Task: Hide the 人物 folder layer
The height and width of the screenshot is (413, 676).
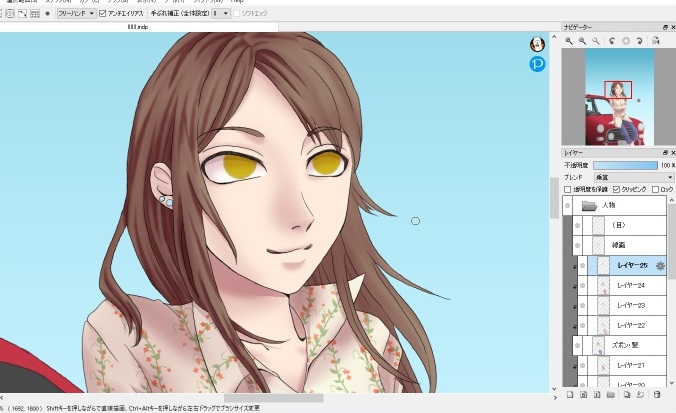Action: pyautogui.click(x=567, y=206)
